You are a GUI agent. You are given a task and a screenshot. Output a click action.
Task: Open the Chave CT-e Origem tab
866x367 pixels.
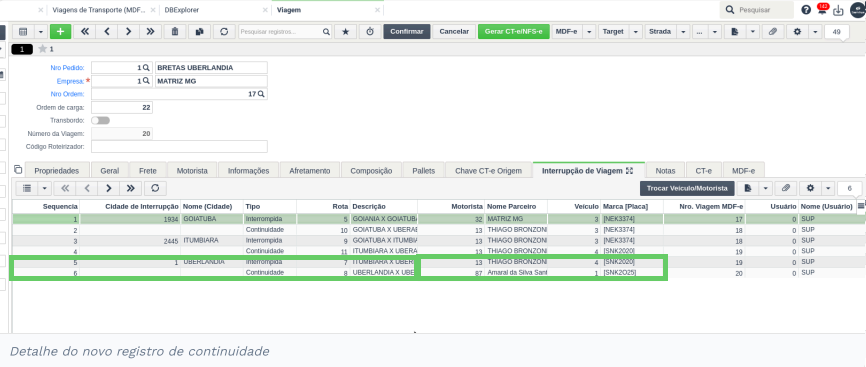pyautogui.click(x=488, y=171)
